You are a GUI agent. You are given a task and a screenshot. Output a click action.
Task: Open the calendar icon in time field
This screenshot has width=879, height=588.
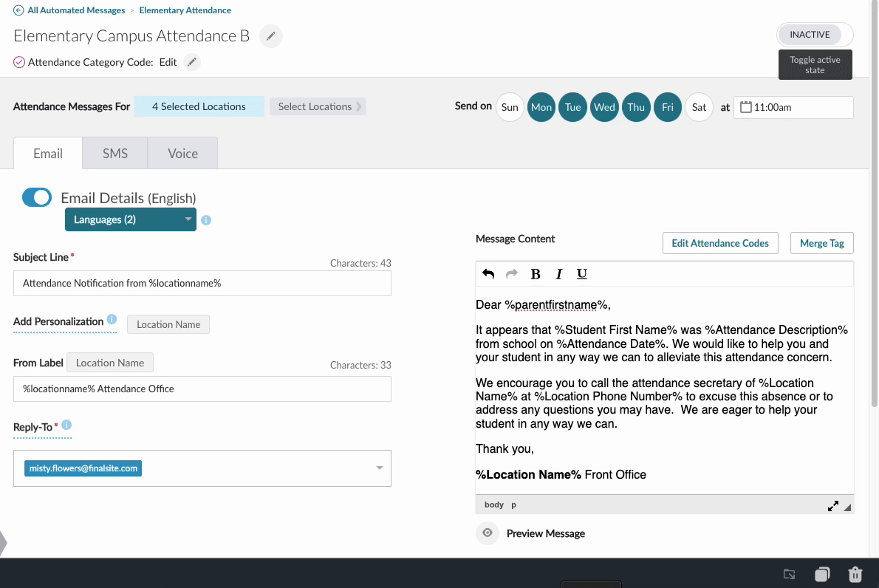(x=745, y=107)
